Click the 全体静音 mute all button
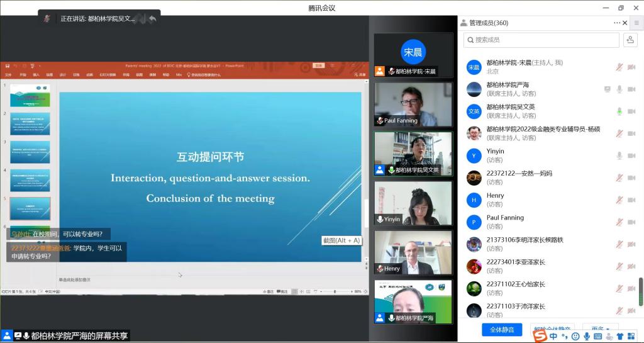 (502, 330)
